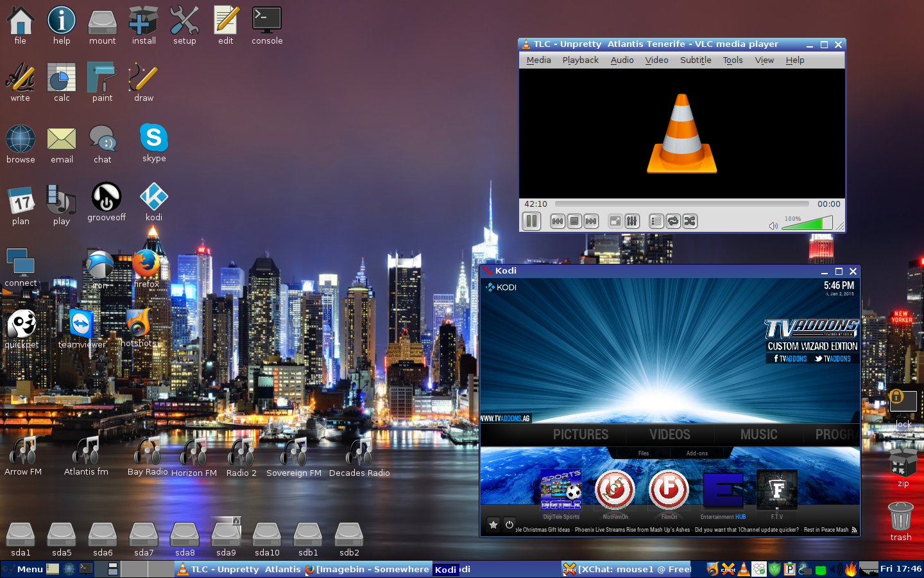Set VLC volume on the green slider
Screen dimensions: 924x578
coord(807,223)
